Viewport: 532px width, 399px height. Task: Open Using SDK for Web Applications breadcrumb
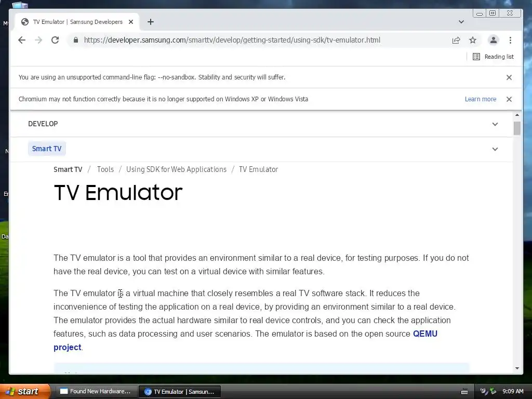click(176, 169)
